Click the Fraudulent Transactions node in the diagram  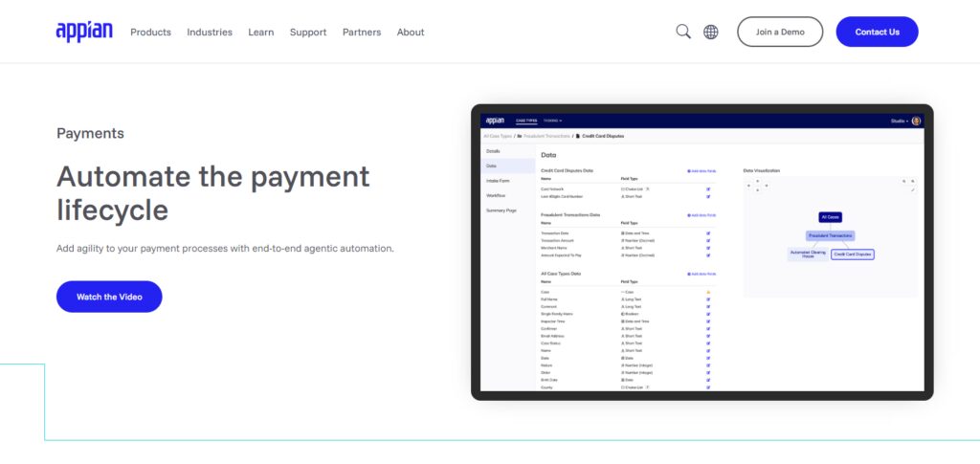[830, 236]
